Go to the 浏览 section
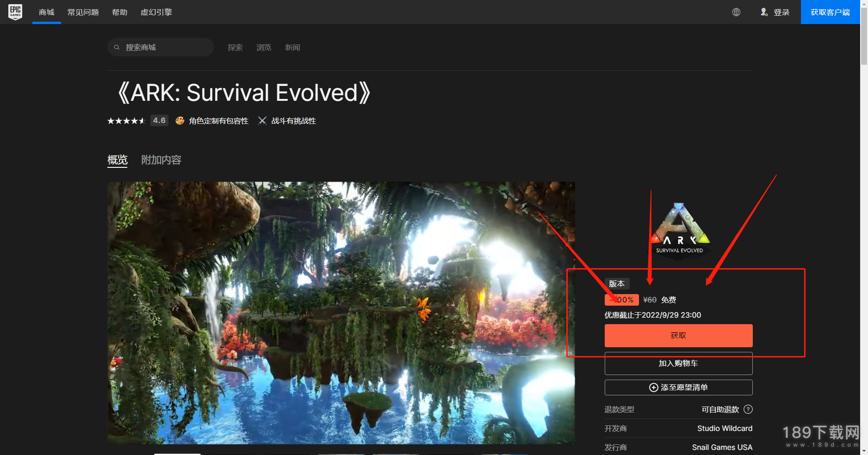 click(264, 47)
